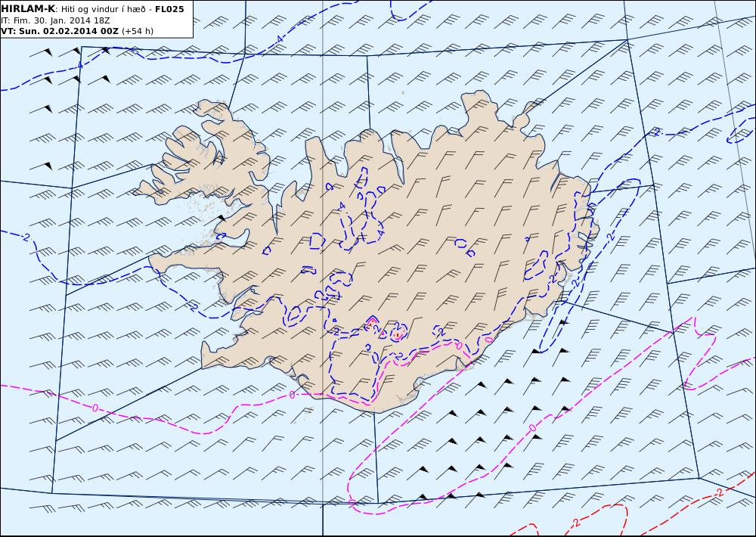Click the 'Hiti og vindur í hæð' text
The width and height of the screenshot is (756, 537).
103,9
